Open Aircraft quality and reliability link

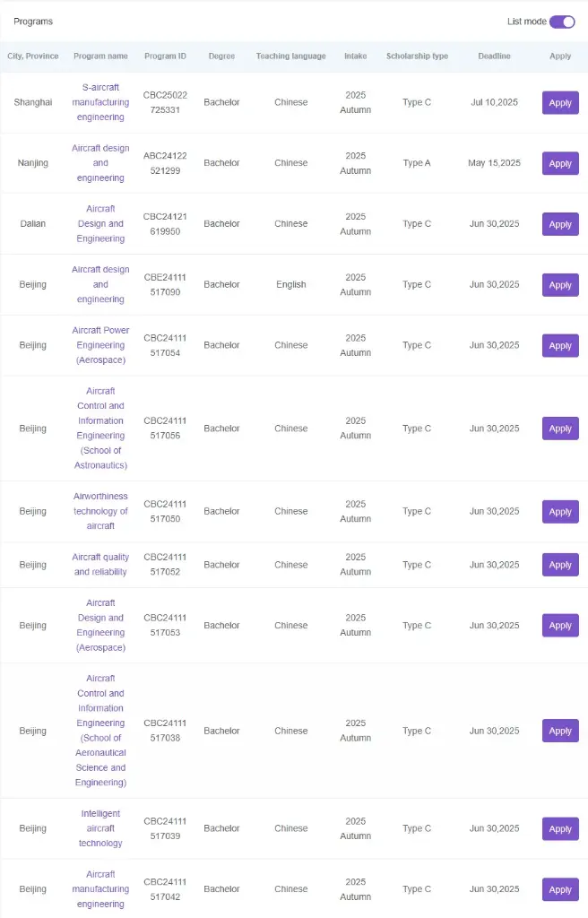coord(100,565)
